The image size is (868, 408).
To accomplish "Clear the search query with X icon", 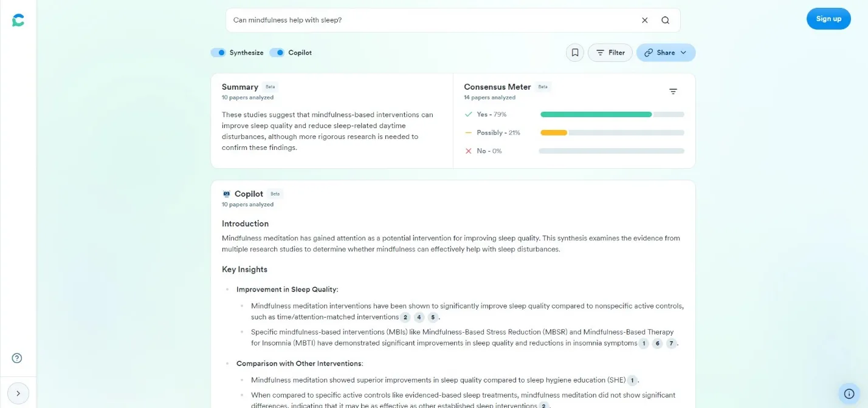I will click(645, 20).
